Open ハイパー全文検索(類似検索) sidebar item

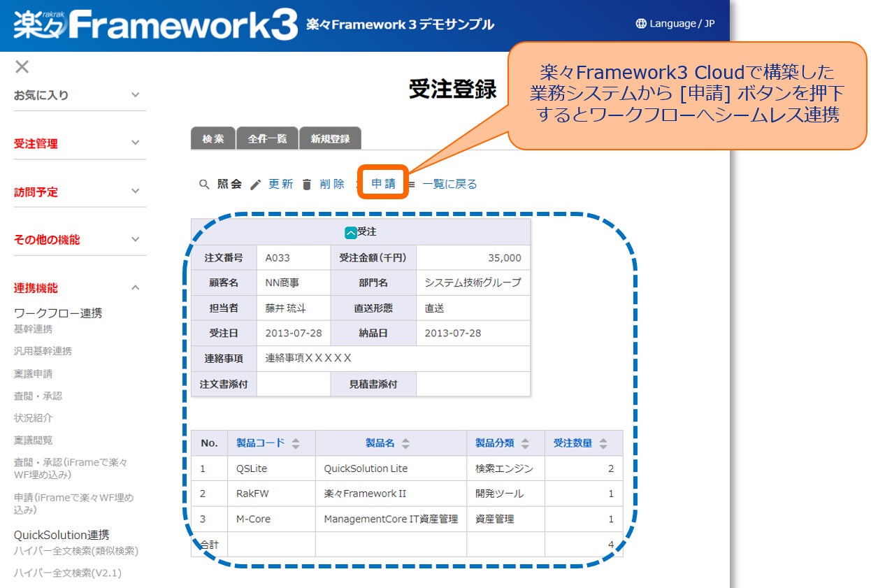[76, 551]
